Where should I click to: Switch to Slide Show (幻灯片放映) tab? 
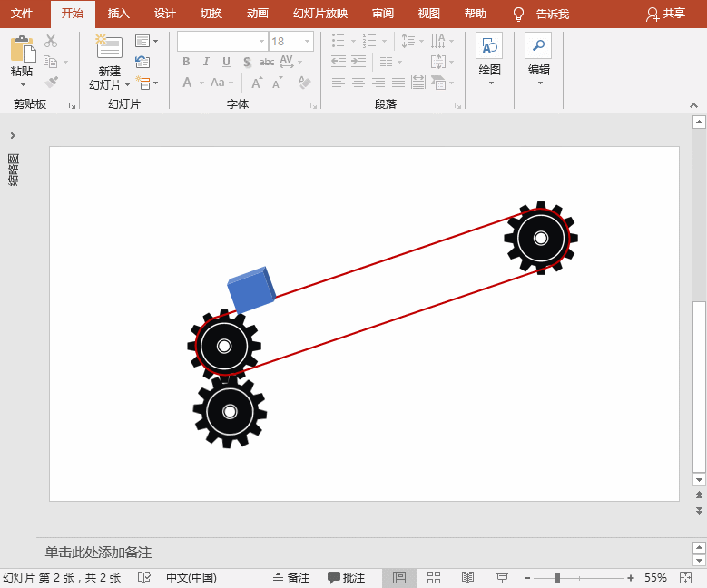click(x=320, y=14)
